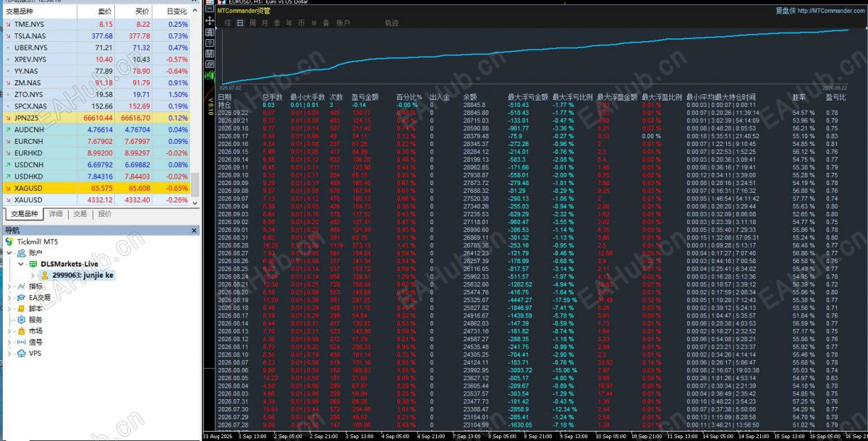Click the 指标 indicators icon
The width and height of the screenshot is (868, 441).
point(21,286)
